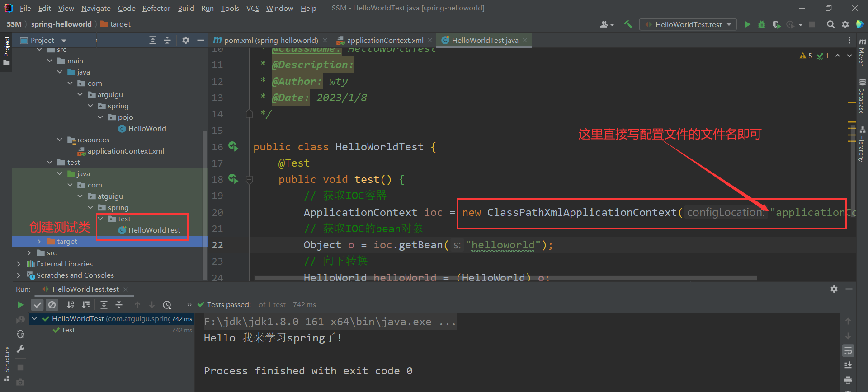
Task: Go to previous highlighted error arrow
Action: tap(838, 56)
